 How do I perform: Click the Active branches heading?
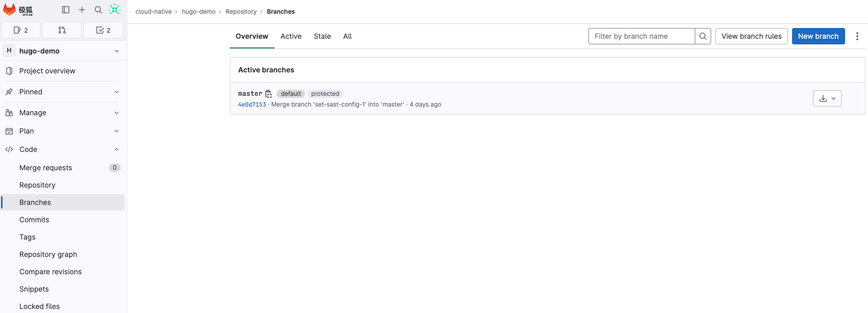coord(266,70)
